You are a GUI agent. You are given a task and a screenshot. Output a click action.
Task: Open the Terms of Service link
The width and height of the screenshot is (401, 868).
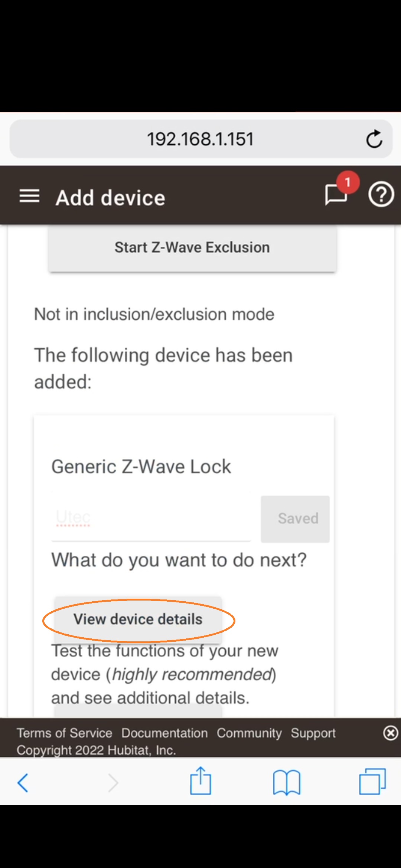(x=64, y=733)
